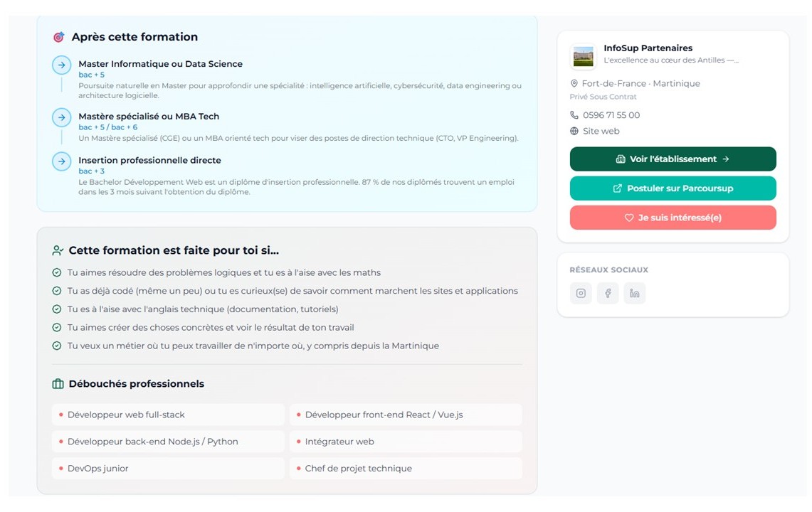812x512 pixels.
Task: Open the Site web link
Action: (601, 131)
